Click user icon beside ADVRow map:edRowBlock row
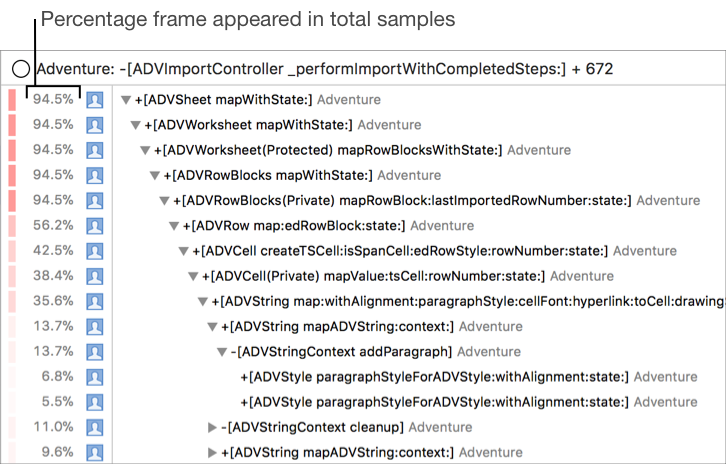This screenshot has width=726, height=464. pos(95,225)
